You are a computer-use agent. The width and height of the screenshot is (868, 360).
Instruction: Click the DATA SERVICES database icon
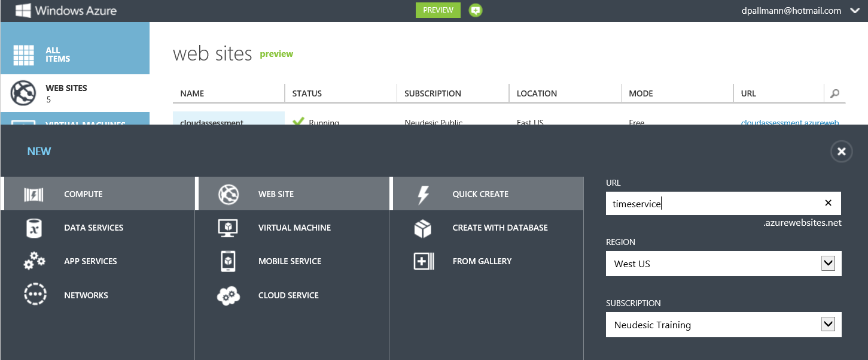click(x=34, y=228)
